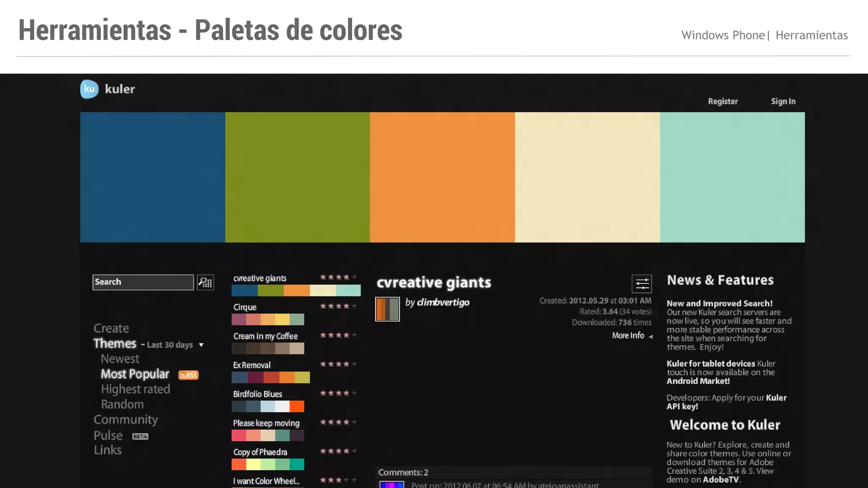Show Random themes

click(122, 404)
